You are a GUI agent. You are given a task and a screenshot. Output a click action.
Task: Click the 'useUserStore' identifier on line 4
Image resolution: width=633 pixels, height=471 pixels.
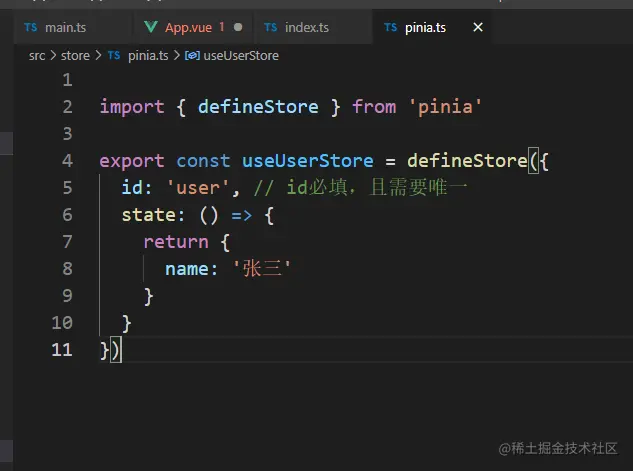[308, 161]
